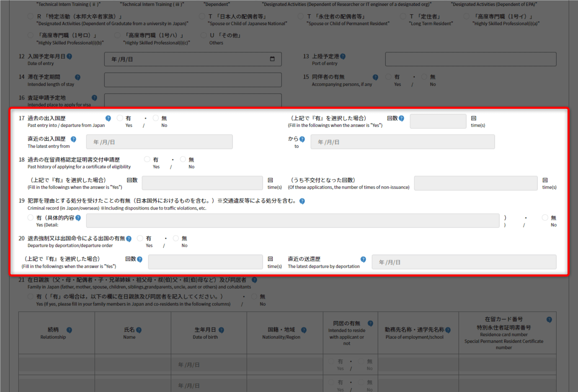Select Yes for Past entry into Japan
This screenshot has width=578, height=392.
(x=120, y=118)
